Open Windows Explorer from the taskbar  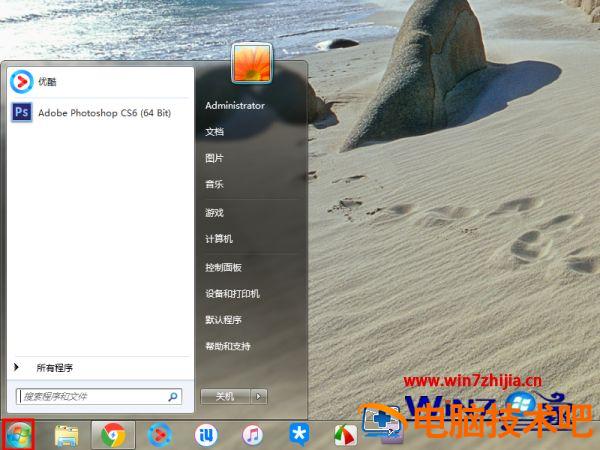(66, 435)
